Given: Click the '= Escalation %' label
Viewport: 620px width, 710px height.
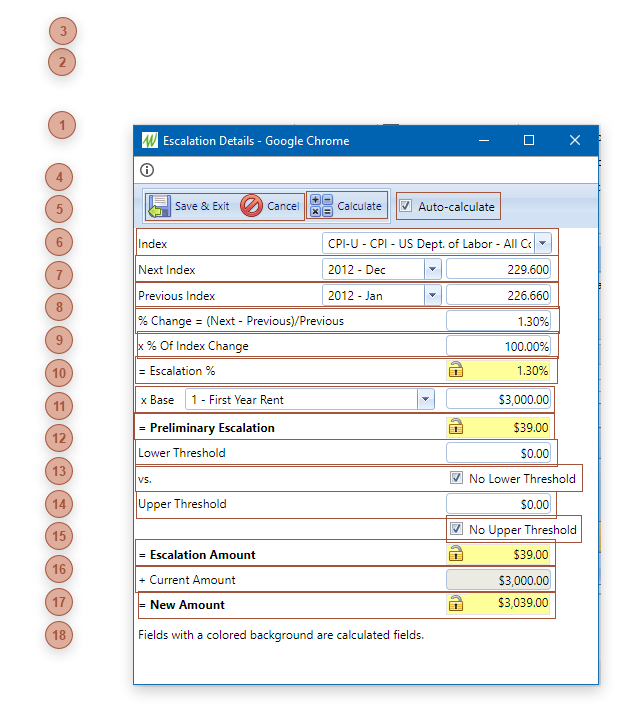Looking at the screenshot, I should point(177,371).
